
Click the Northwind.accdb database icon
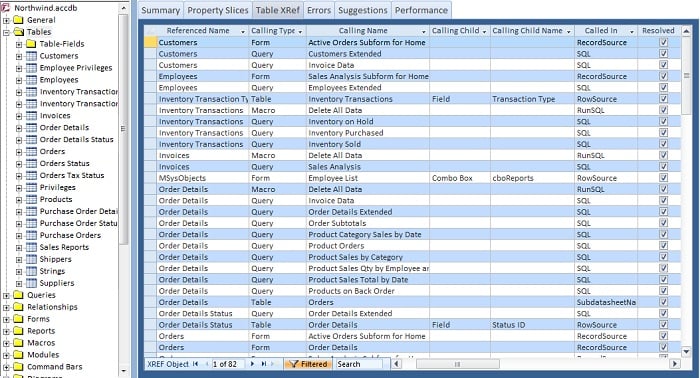6,8
